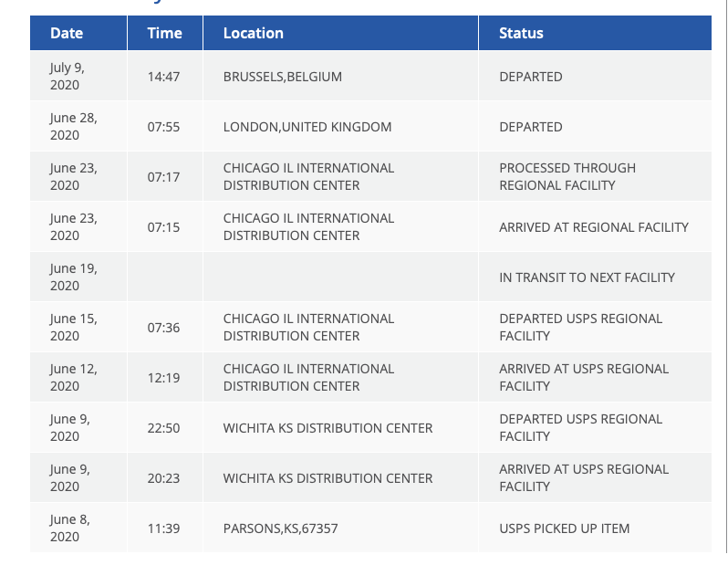Select the PROCESSED THROUGH REGIONAL FACILITY status
This screenshot has height=565, width=728.
click(x=567, y=176)
